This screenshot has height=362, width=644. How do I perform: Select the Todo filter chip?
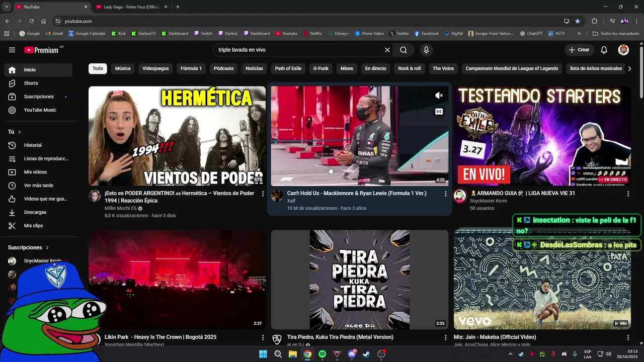98,68
